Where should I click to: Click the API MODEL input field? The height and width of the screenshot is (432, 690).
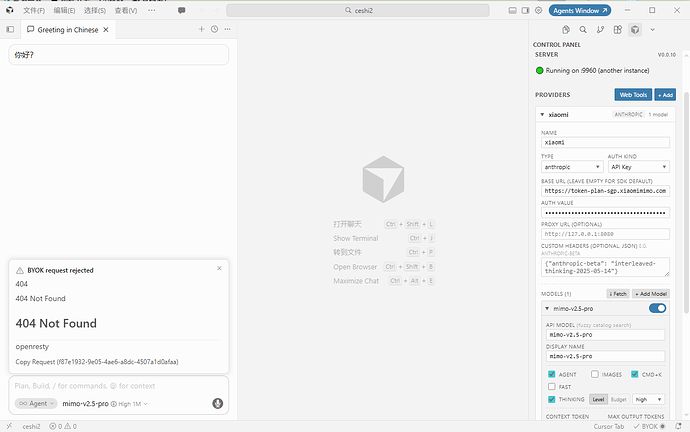(x=605, y=335)
